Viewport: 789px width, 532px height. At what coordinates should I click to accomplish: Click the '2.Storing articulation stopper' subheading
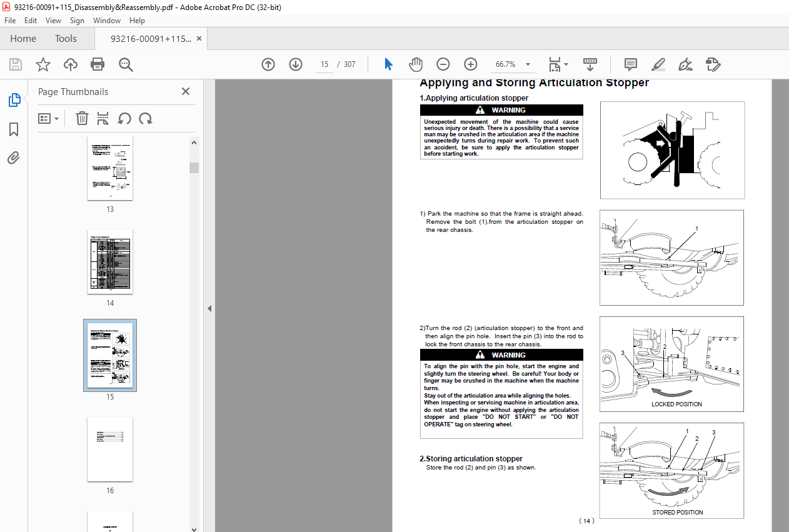[471, 459]
